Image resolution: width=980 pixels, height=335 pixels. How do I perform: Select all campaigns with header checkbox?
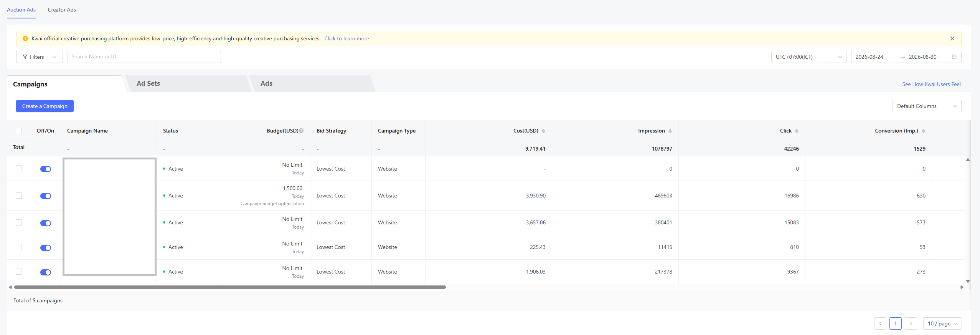pos(19,131)
